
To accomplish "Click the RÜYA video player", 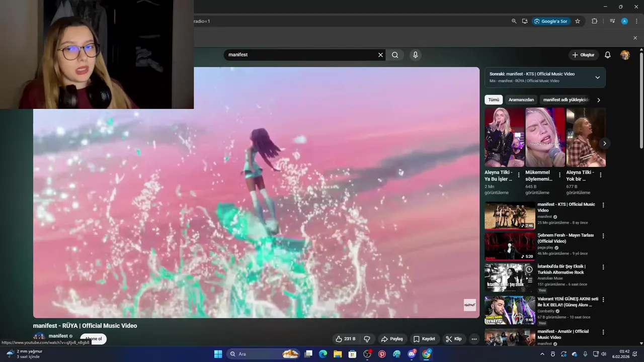I will point(257,193).
